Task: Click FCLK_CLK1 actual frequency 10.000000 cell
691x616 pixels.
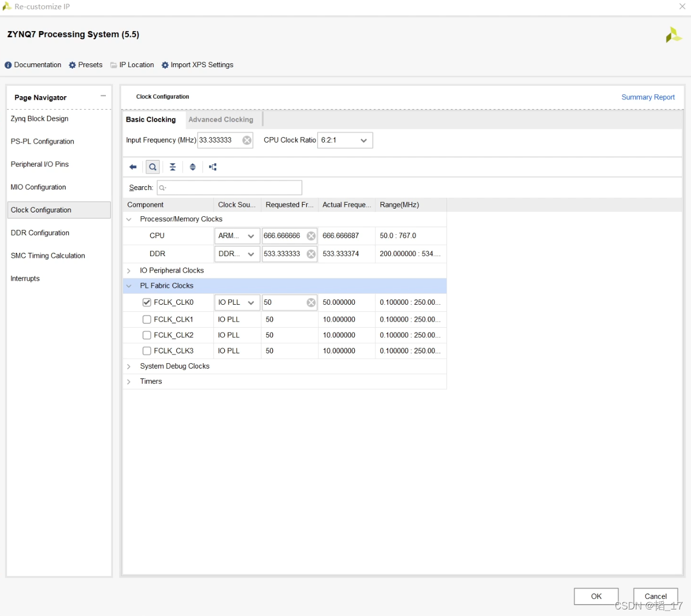Action: (347, 319)
